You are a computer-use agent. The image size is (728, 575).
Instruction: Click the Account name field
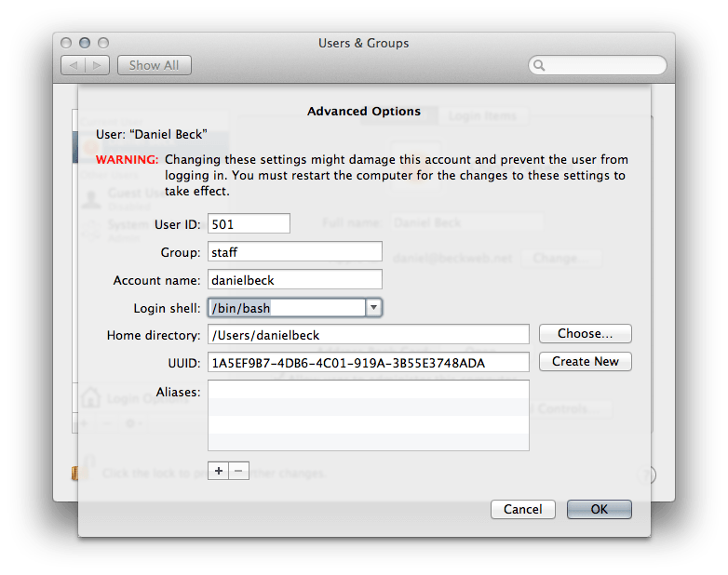click(x=294, y=279)
